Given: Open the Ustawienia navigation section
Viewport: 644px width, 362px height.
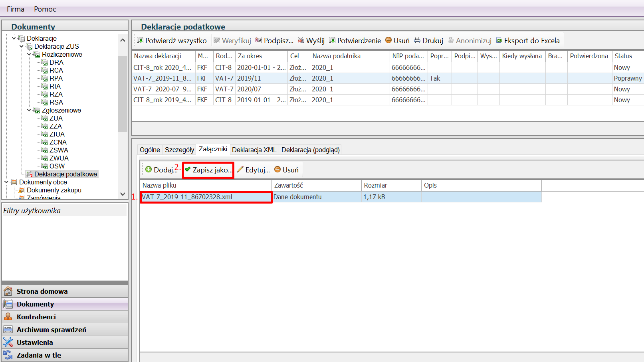Looking at the screenshot, I should (x=65, y=342).
